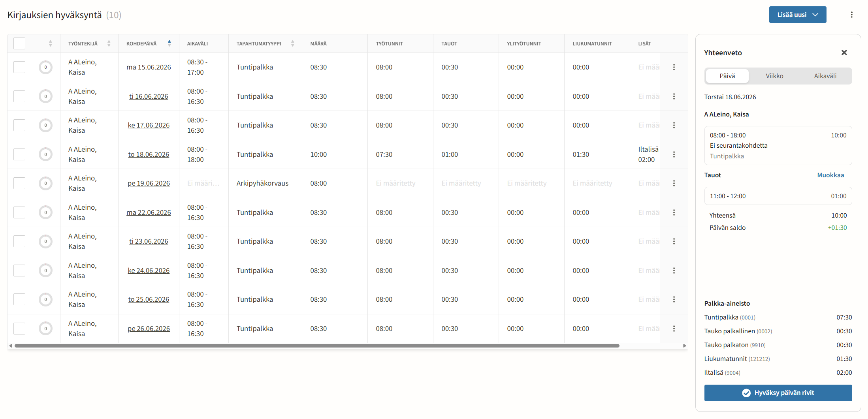Switch summary to Viikko tab

[x=774, y=76]
